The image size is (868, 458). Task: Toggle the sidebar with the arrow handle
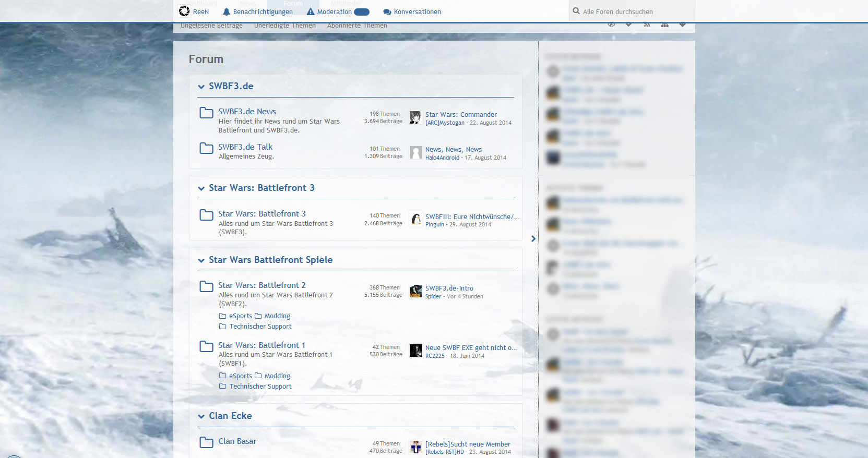[533, 238]
